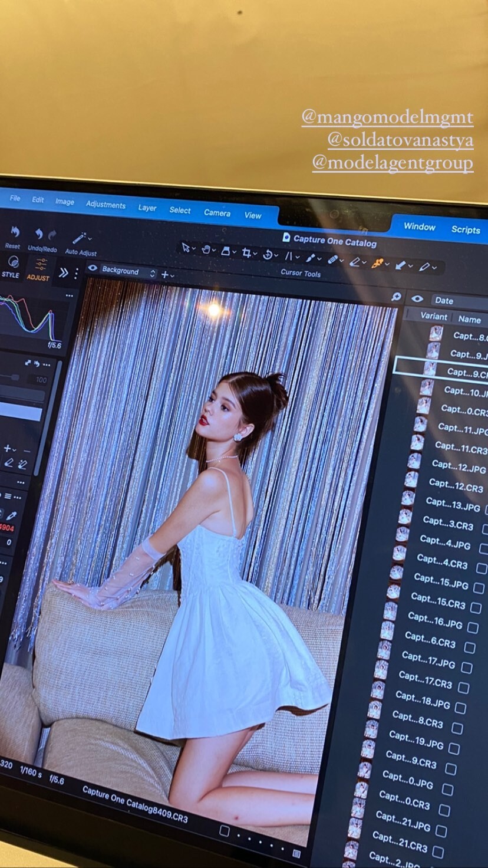
Task: Open the Adjustments menu
Action: pyautogui.click(x=105, y=205)
